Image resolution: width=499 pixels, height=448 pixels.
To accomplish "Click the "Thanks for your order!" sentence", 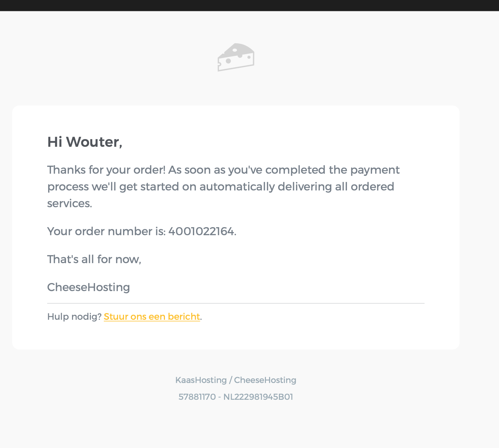I will tap(106, 170).
